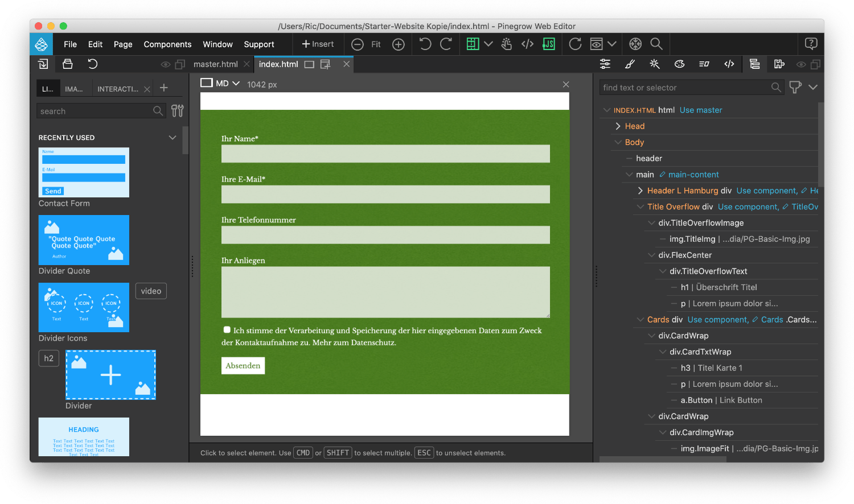Image resolution: width=854 pixels, height=504 pixels.
Task: Click the Insert button
Action: pyautogui.click(x=318, y=44)
